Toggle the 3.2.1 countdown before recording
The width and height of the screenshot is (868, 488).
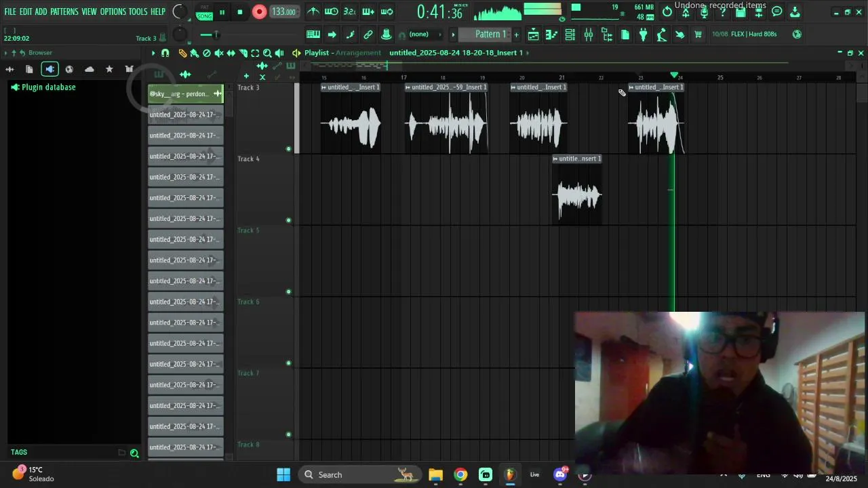point(349,12)
